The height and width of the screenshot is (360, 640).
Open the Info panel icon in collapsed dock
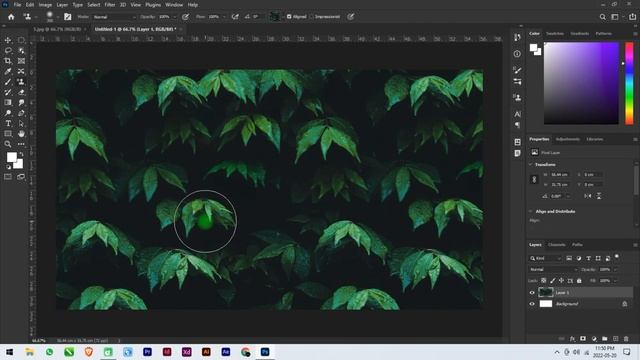click(x=517, y=53)
